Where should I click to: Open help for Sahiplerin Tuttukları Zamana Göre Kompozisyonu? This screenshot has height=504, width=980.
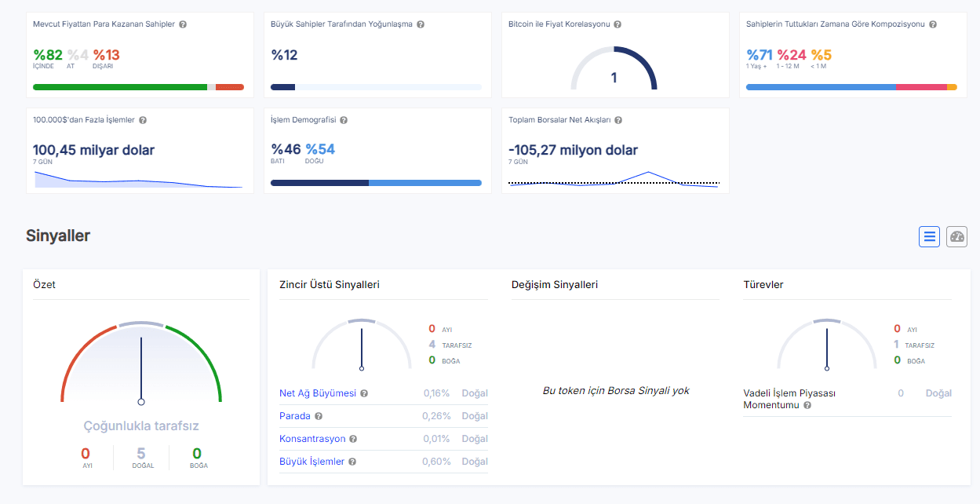click(933, 24)
